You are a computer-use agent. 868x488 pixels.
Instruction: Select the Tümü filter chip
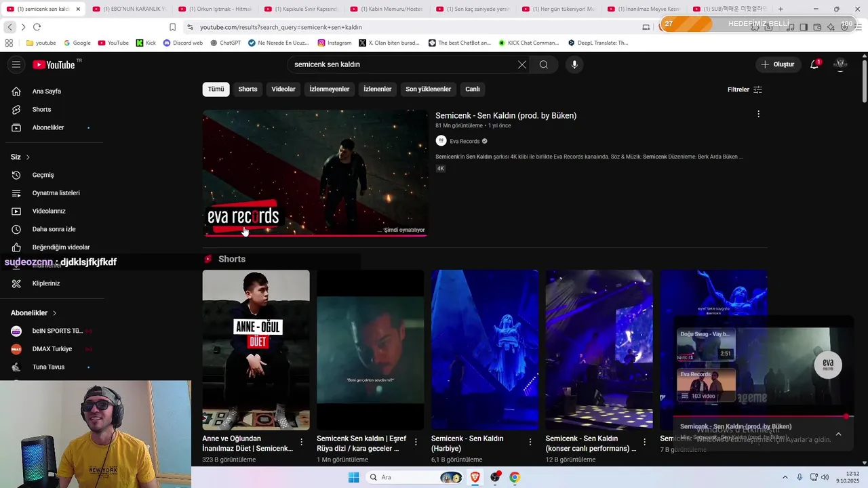(x=216, y=89)
